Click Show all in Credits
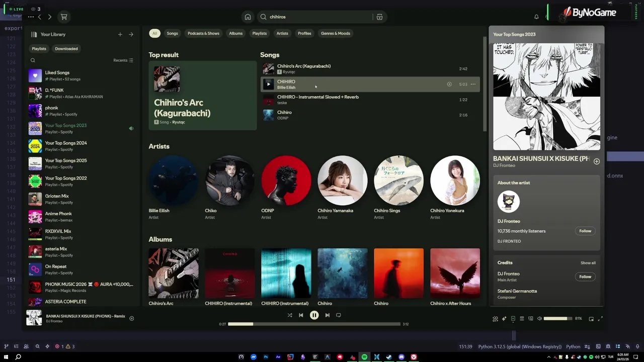Screen dimensions: 644x362 pos(588,263)
